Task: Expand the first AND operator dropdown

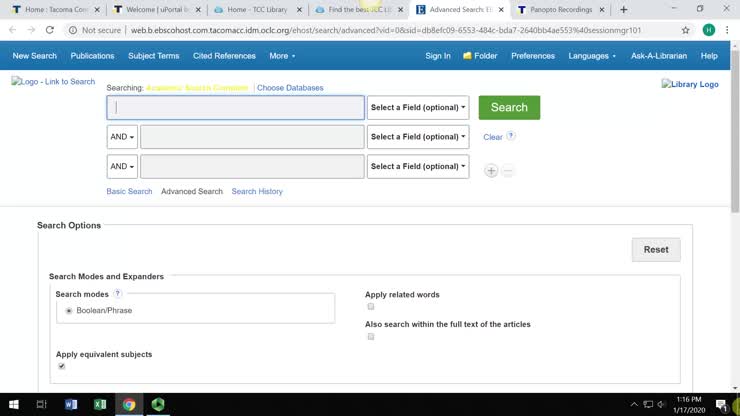Action: [x=122, y=137]
